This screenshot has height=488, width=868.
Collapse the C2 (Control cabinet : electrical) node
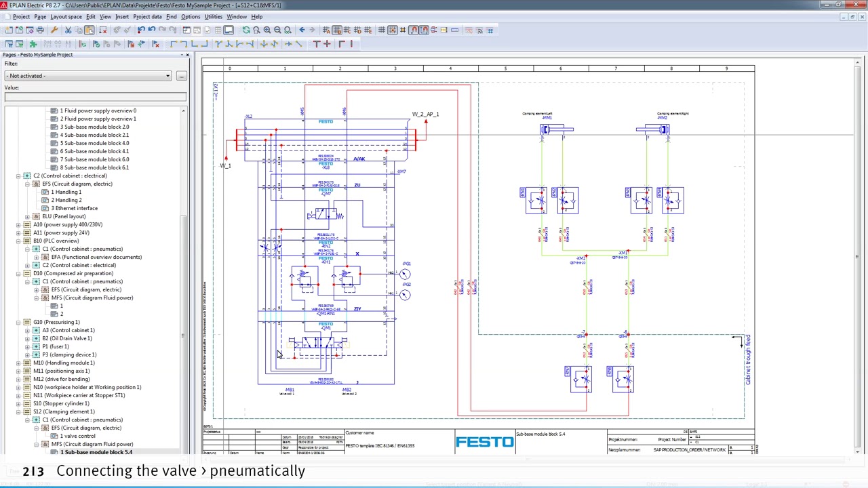pos(18,176)
